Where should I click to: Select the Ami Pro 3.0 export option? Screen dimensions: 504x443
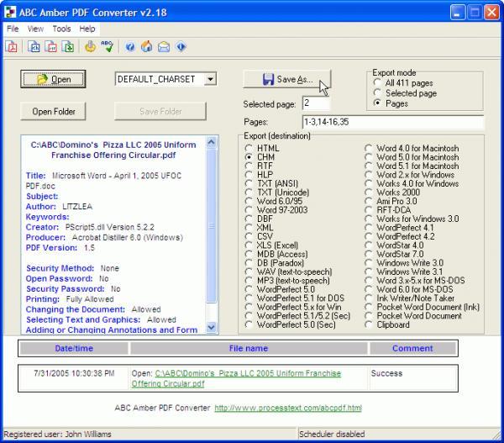click(x=391, y=201)
